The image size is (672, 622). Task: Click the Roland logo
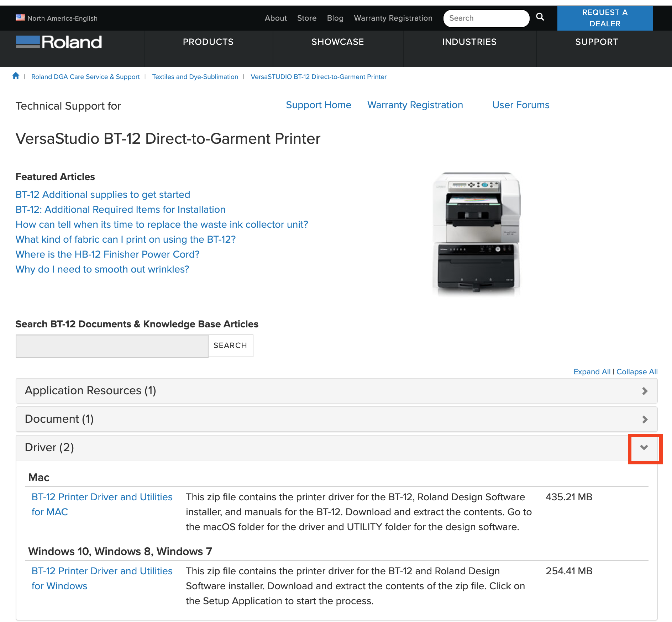59,42
